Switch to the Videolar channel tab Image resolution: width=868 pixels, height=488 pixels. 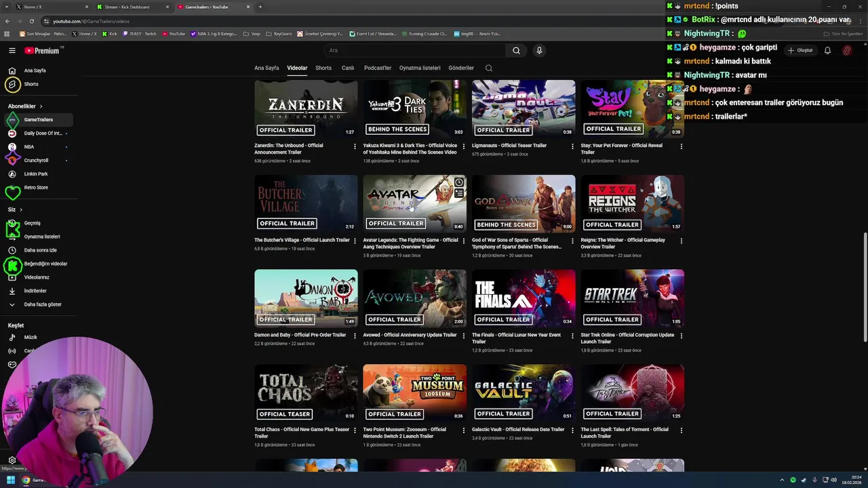tap(297, 68)
